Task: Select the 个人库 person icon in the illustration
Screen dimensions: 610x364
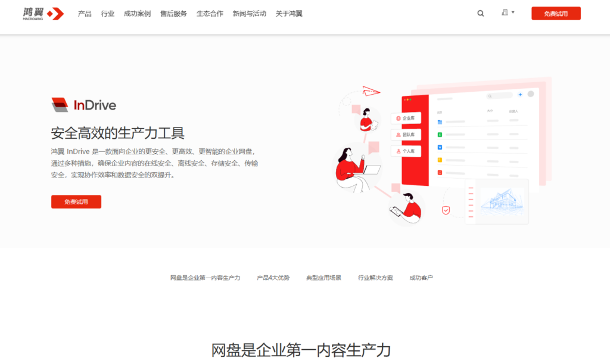Action: [x=399, y=151]
